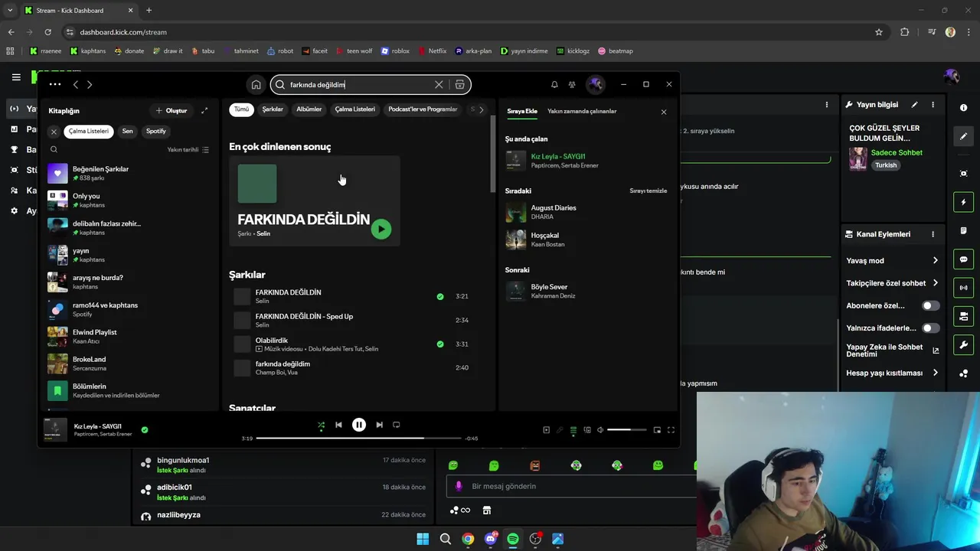Go forward in Spotify navigation
Image resolution: width=980 pixels, height=551 pixels.
click(x=90, y=85)
